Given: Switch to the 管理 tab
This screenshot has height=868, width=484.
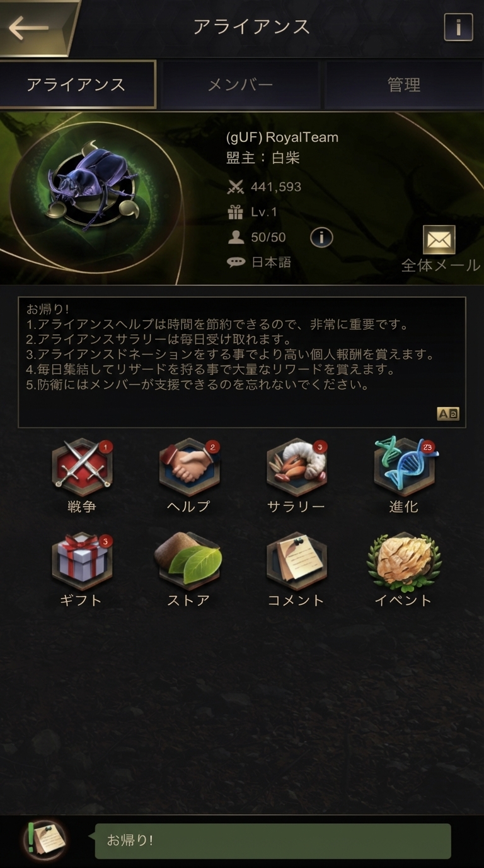Looking at the screenshot, I should point(404,85).
